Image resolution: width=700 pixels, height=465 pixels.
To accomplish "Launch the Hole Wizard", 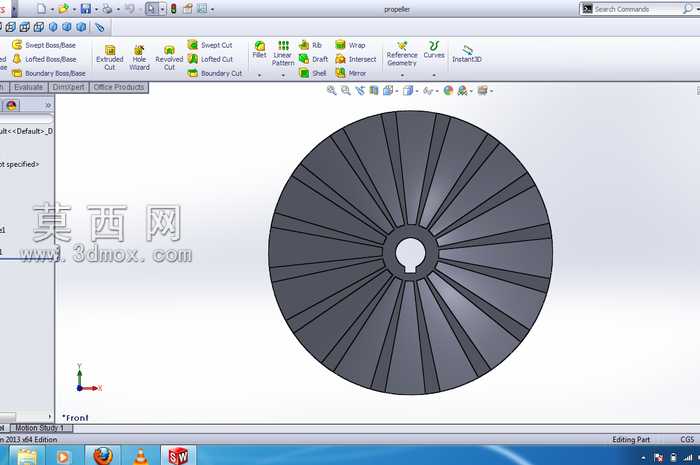I will 139,58.
